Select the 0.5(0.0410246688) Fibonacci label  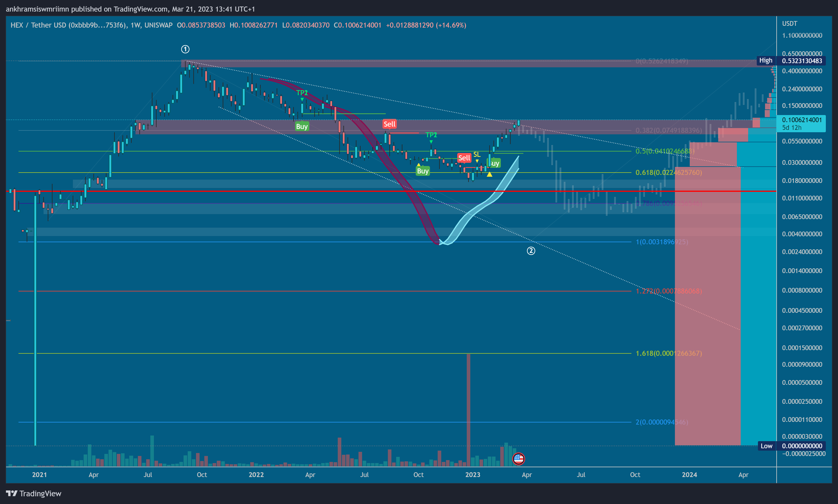click(x=665, y=151)
